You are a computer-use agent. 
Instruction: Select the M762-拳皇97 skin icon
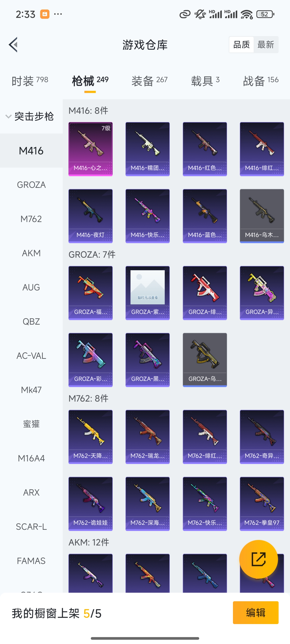(x=262, y=504)
